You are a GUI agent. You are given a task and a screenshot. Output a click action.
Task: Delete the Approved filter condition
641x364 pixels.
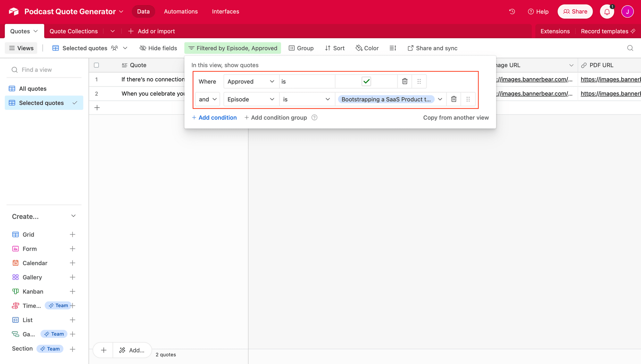[x=404, y=81]
